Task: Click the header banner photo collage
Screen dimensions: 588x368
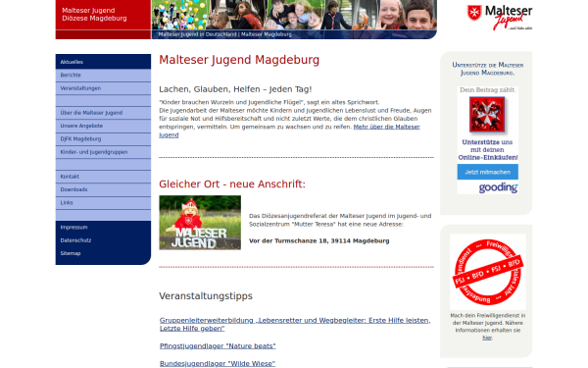Action: click(x=294, y=15)
